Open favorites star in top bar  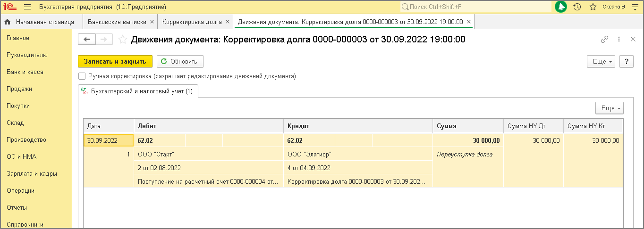click(x=593, y=7)
